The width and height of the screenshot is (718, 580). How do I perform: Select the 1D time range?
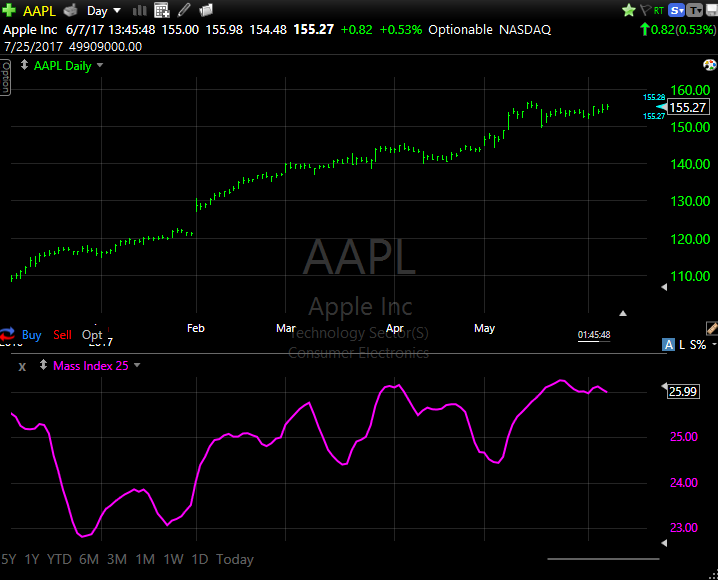pyautogui.click(x=200, y=559)
